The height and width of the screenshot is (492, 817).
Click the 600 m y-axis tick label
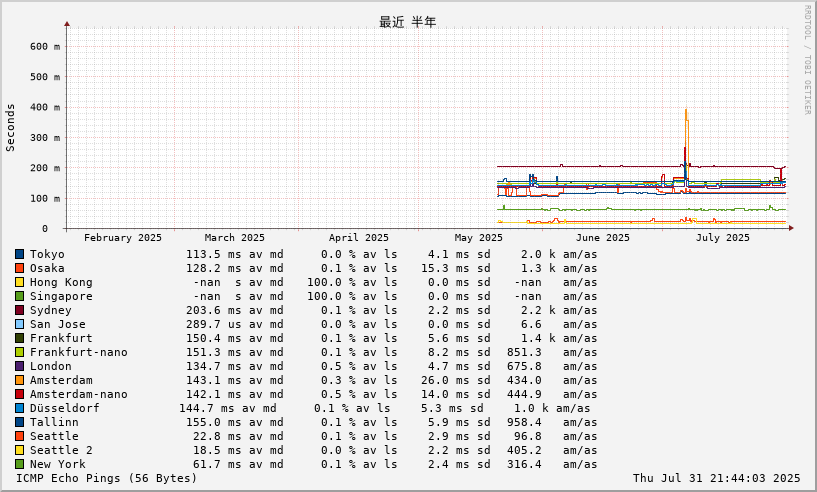click(x=45, y=46)
